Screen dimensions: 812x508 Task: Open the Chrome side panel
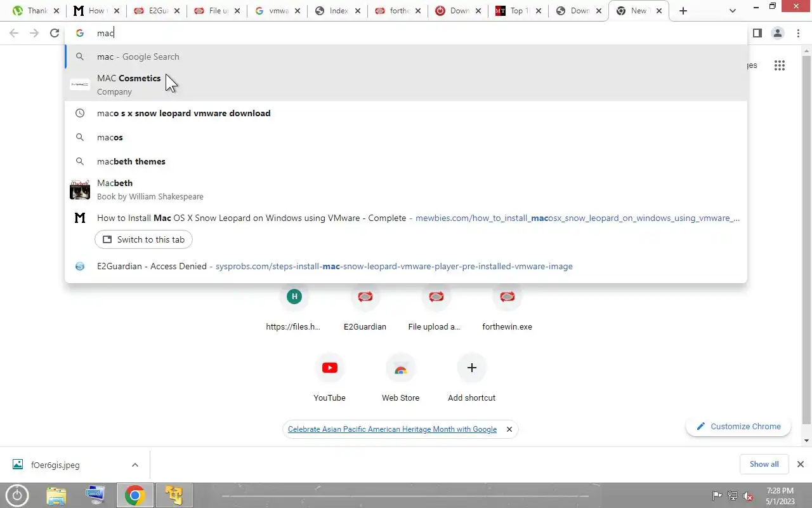[x=757, y=33]
